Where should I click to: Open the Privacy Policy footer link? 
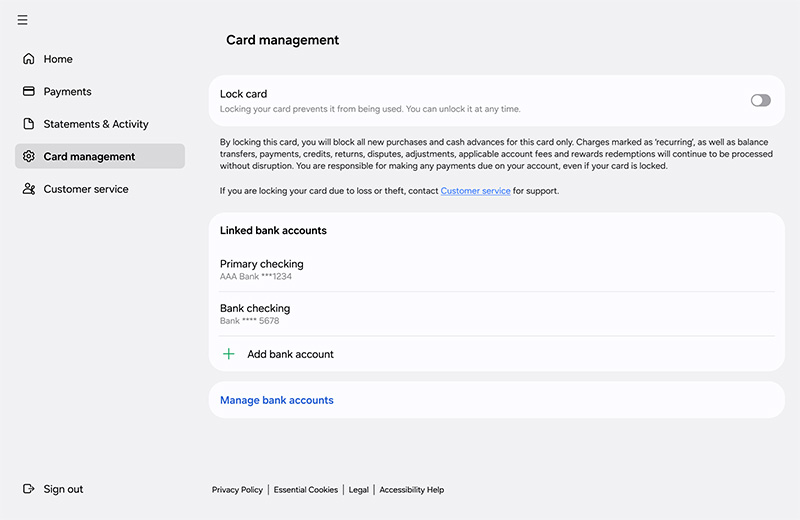(x=237, y=490)
